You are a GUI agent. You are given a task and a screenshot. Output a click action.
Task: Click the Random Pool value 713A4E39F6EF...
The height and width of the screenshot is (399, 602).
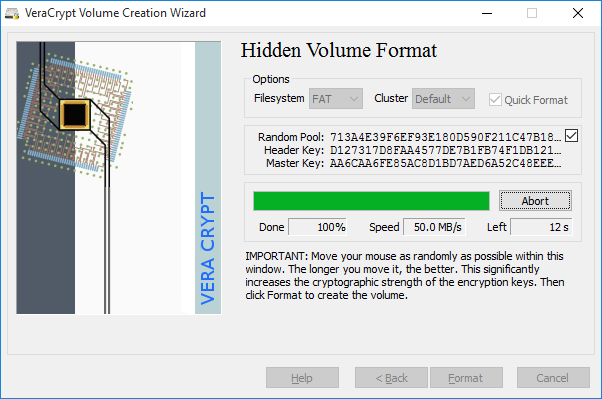point(445,137)
